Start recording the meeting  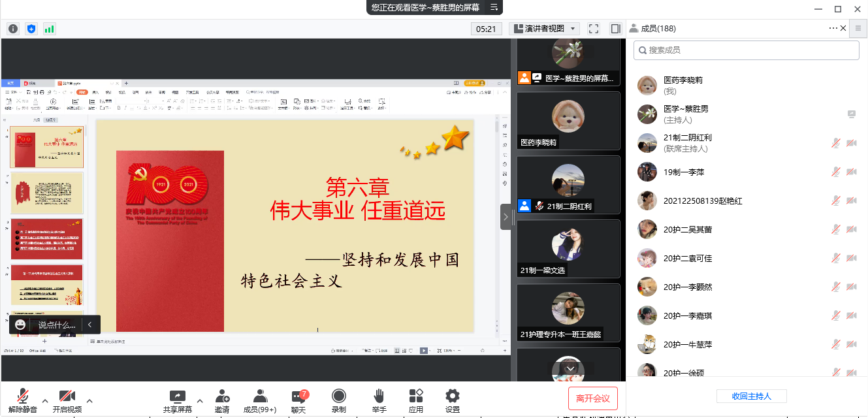pos(338,400)
